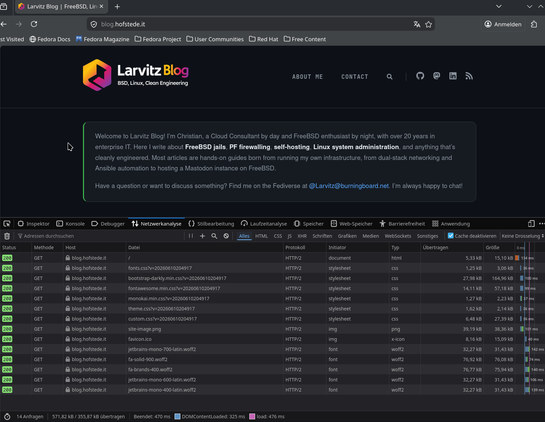
Task: Switch to the Konsole devtools tab
Action: coord(71,224)
